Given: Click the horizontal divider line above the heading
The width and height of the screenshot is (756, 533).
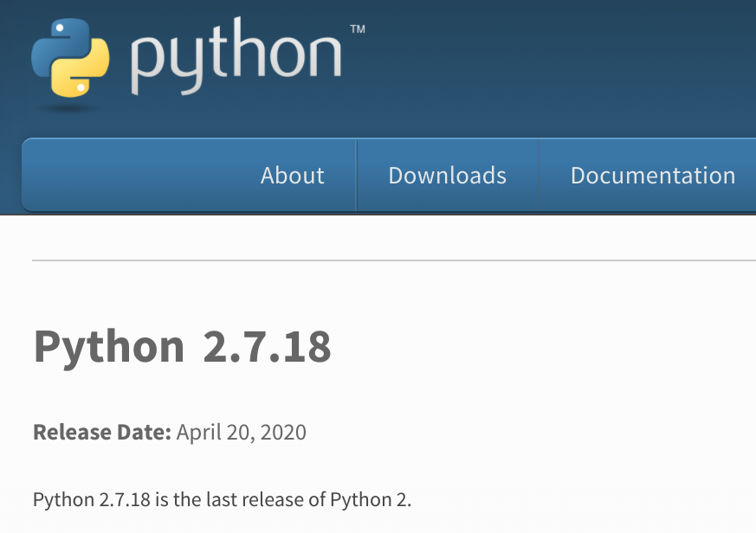Looking at the screenshot, I should click(x=390, y=260).
